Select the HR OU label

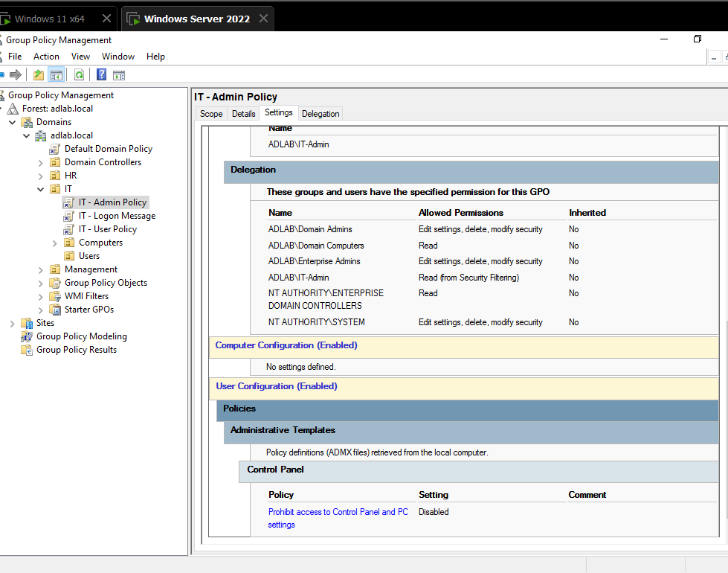71,176
